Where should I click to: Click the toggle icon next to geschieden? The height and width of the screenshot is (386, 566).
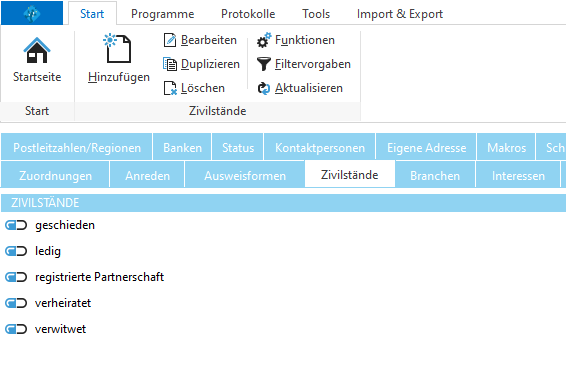click(16, 225)
